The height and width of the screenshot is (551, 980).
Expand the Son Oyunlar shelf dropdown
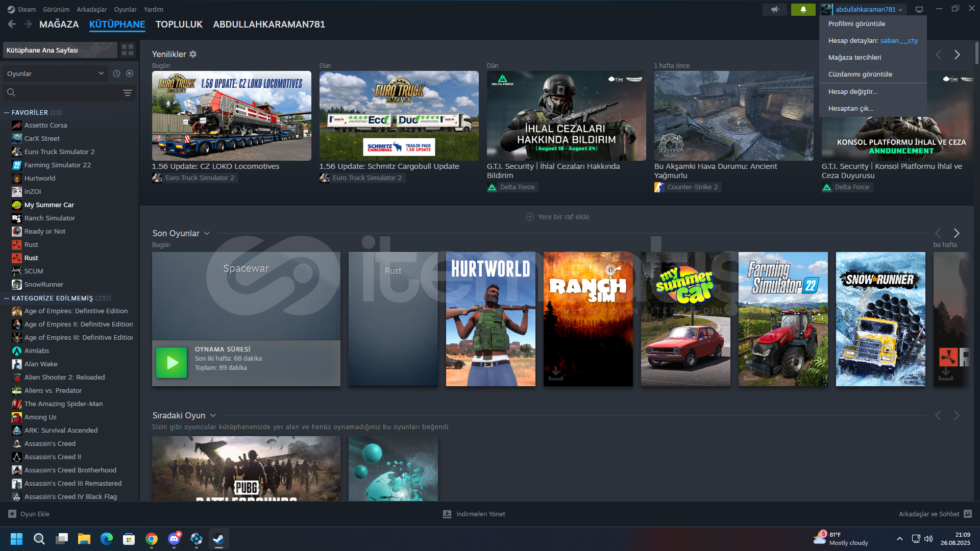tap(207, 233)
